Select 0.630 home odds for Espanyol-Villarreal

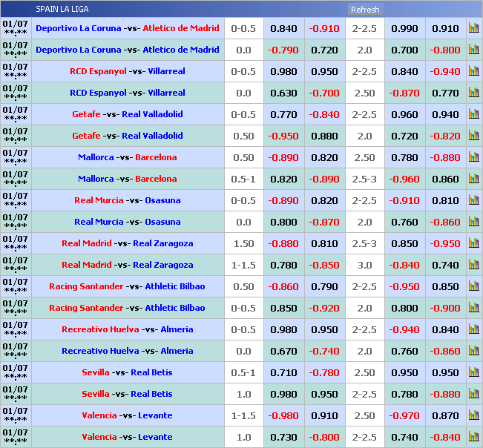click(x=283, y=93)
